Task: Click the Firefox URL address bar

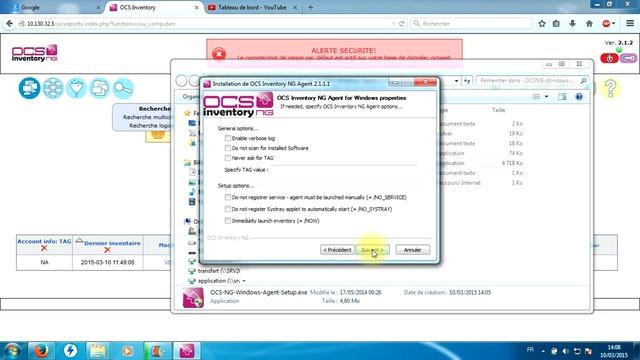Action: pyautogui.click(x=204, y=24)
